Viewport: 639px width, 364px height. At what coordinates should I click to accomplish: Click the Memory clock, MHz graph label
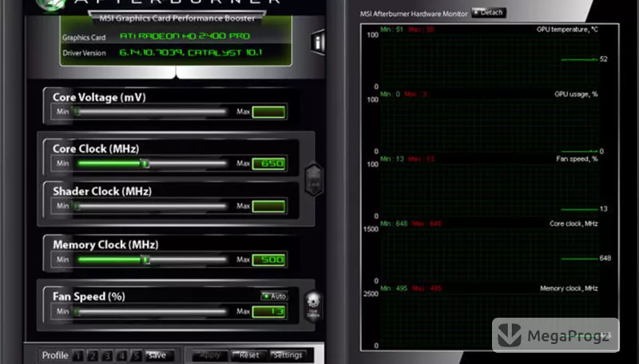pos(569,288)
